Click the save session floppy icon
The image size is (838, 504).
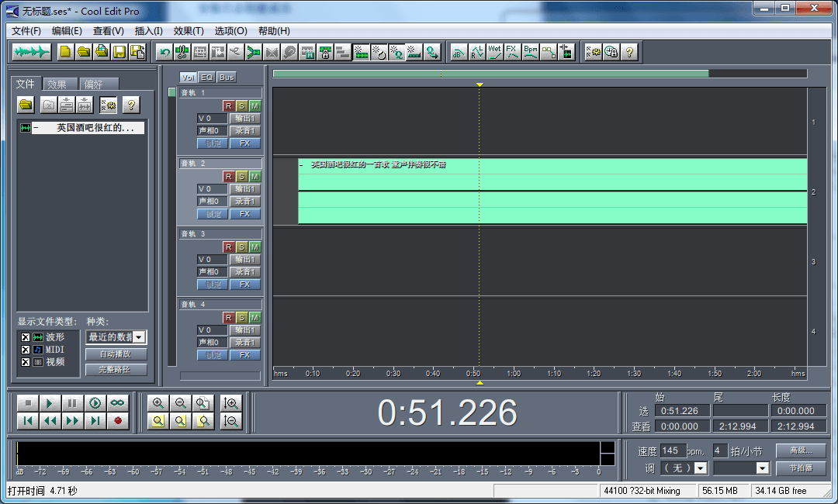coord(119,52)
